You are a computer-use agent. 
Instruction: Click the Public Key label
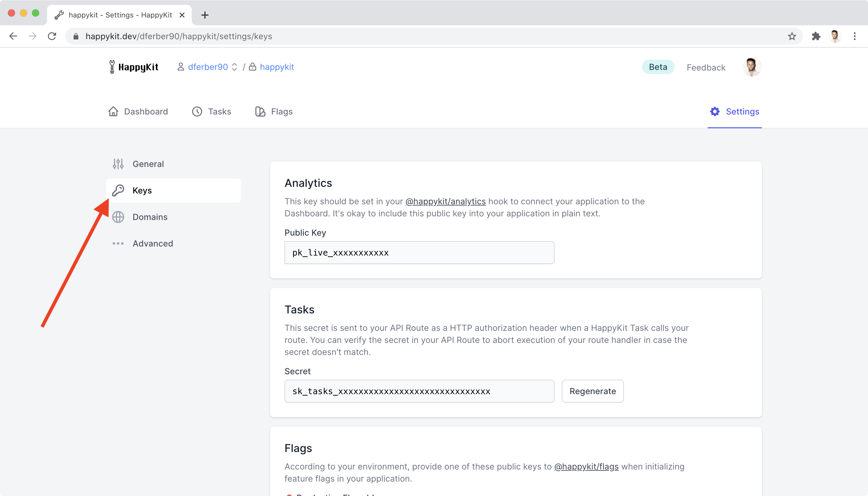click(x=305, y=233)
